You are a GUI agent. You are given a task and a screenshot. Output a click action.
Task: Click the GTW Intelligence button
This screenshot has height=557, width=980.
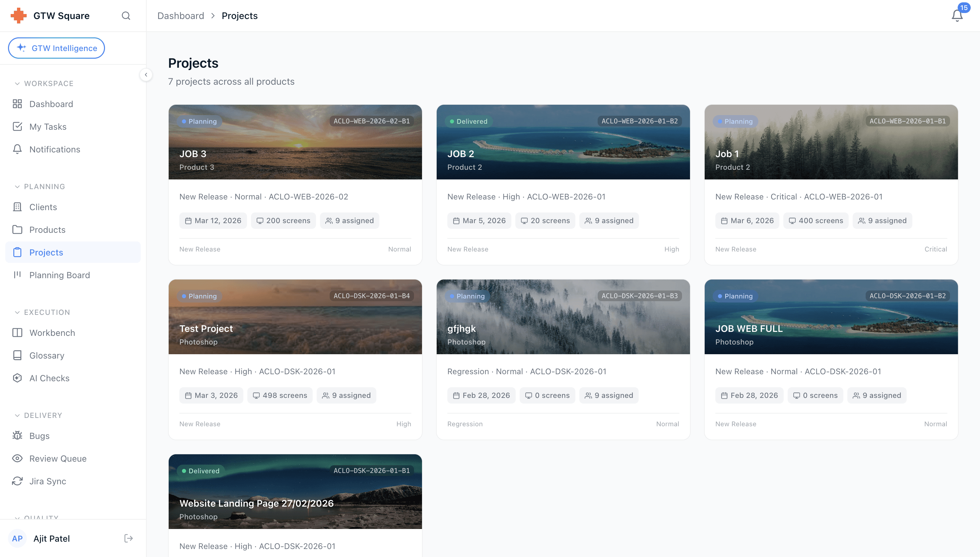pos(57,48)
